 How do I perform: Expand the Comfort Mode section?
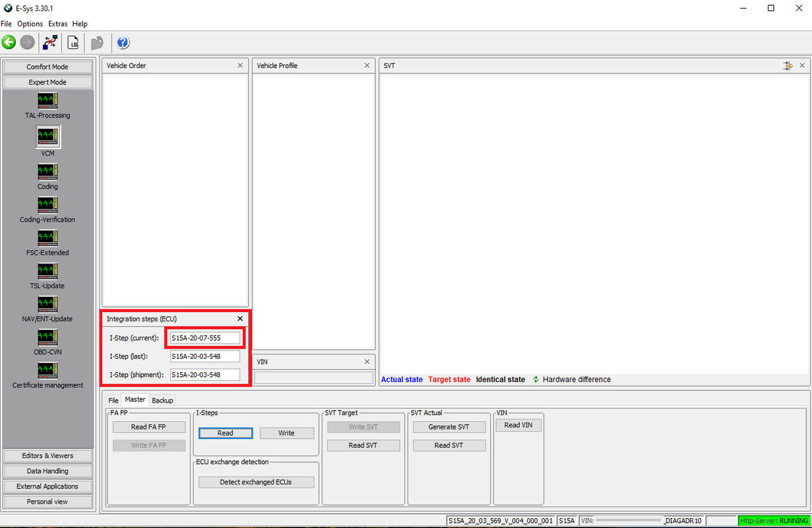47,67
